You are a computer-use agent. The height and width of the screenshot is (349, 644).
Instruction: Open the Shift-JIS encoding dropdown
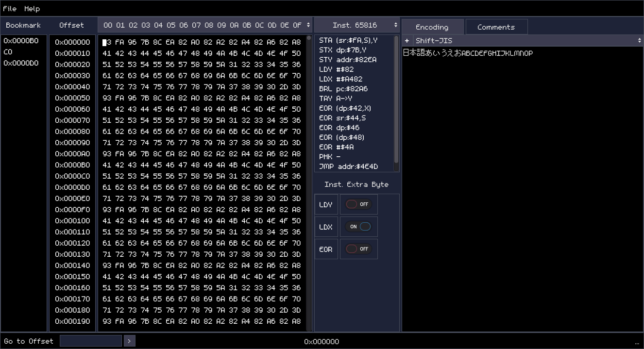click(x=527, y=41)
